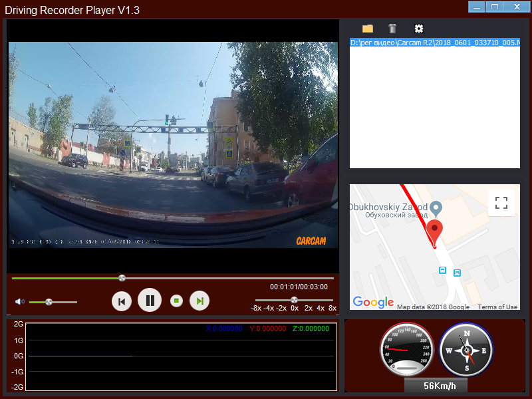Set playback speed using the speed slider
532x399 pixels.
pos(294,299)
